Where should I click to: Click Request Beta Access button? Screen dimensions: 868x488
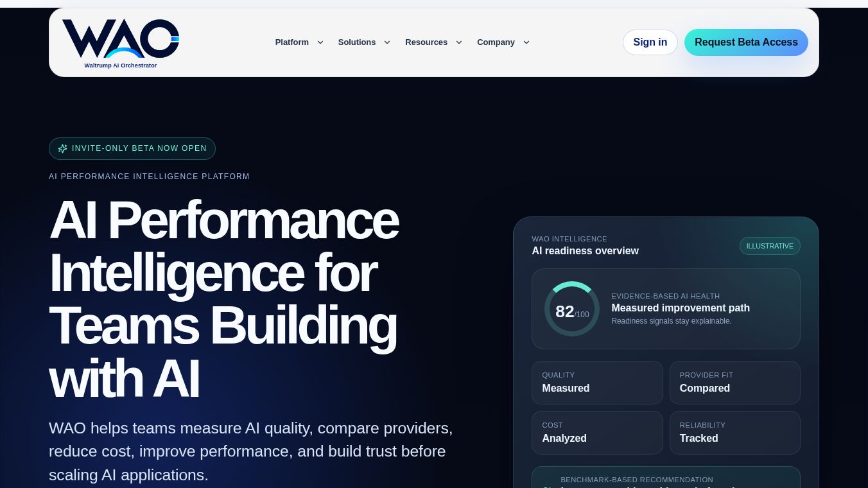click(x=746, y=42)
